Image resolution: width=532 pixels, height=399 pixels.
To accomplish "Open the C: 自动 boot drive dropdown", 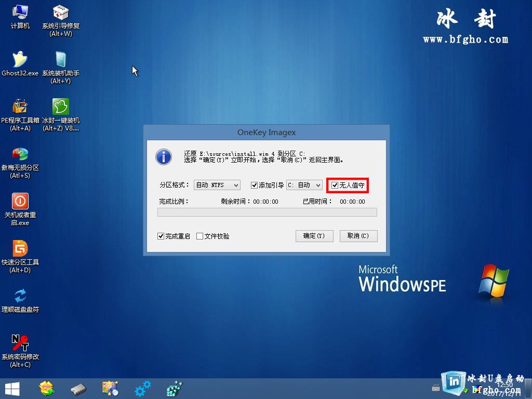I will point(304,185).
